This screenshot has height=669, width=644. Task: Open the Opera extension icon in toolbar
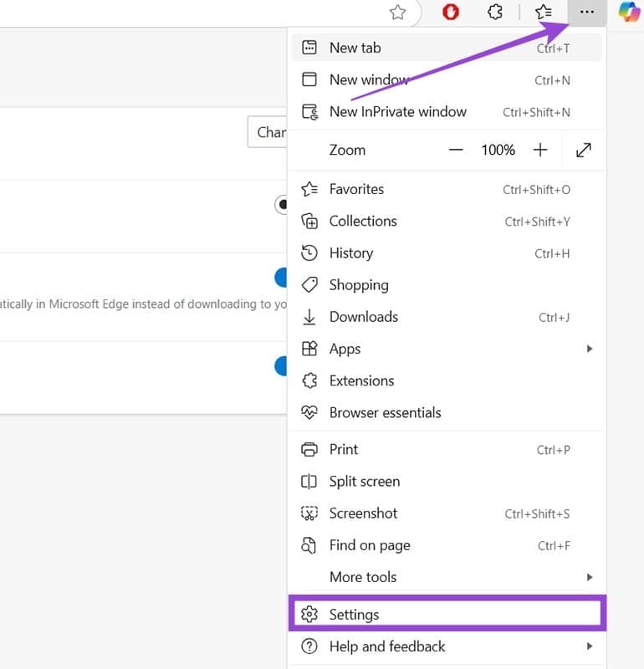[x=451, y=12]
